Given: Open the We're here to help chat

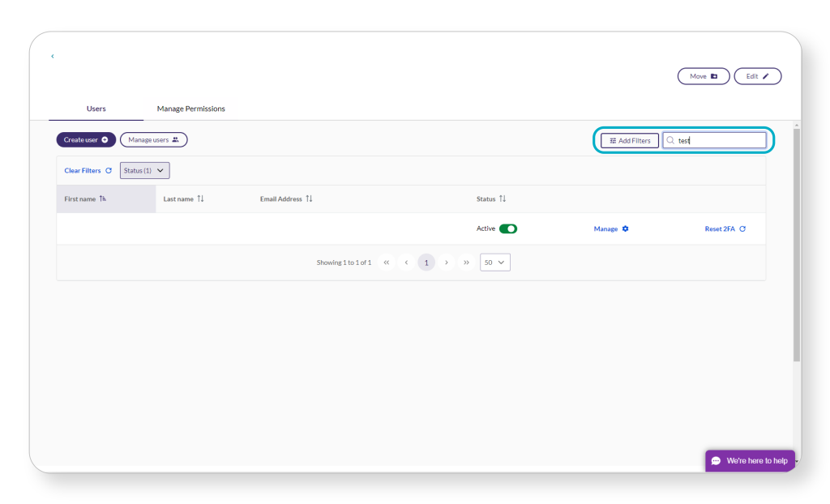Looking at the screenshot, I should coord(750,460).
